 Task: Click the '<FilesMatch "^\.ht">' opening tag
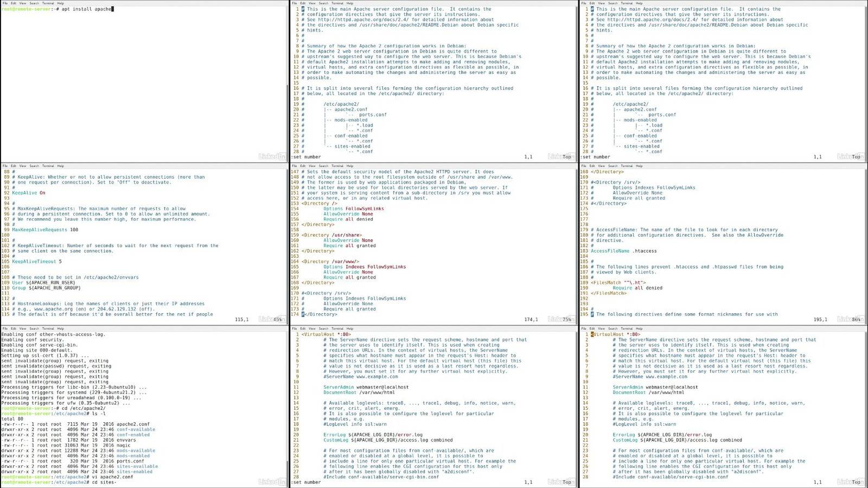[x=618, y=283]
